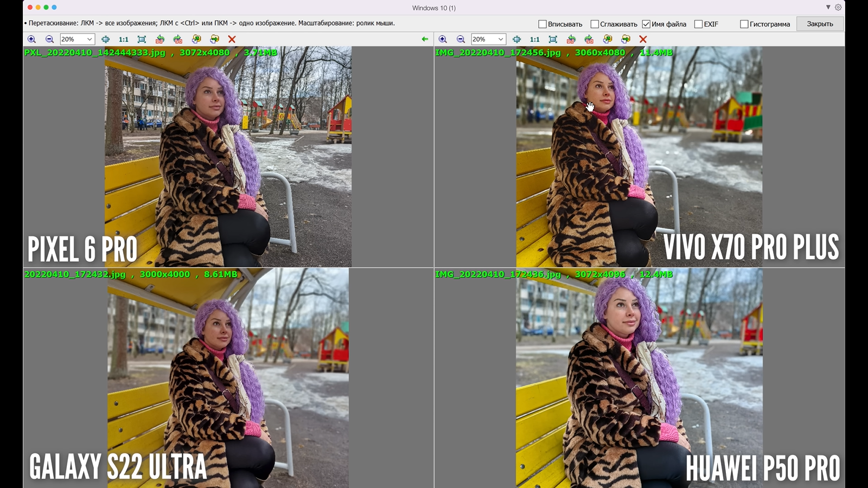Remove image with the right pane's red X
The image size is (868, 488).
643,39
